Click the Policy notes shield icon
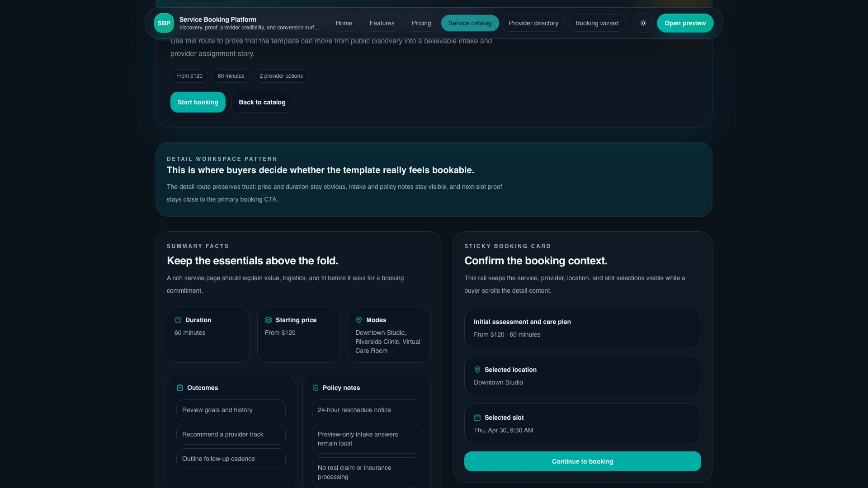This screenshot has height=488, width=868. point(316,388)
